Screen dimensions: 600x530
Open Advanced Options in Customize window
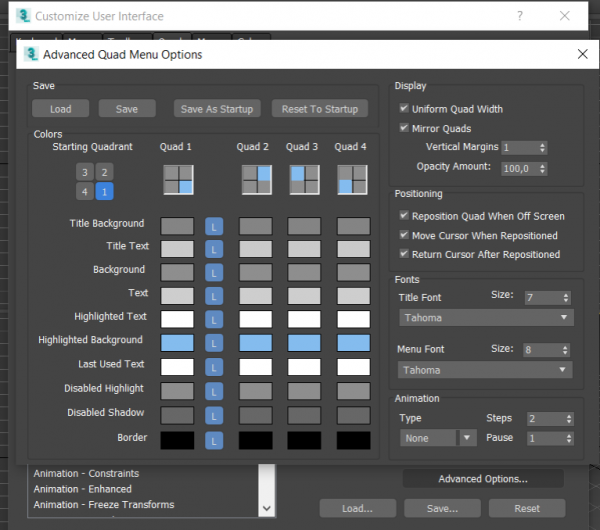[483, 479]
